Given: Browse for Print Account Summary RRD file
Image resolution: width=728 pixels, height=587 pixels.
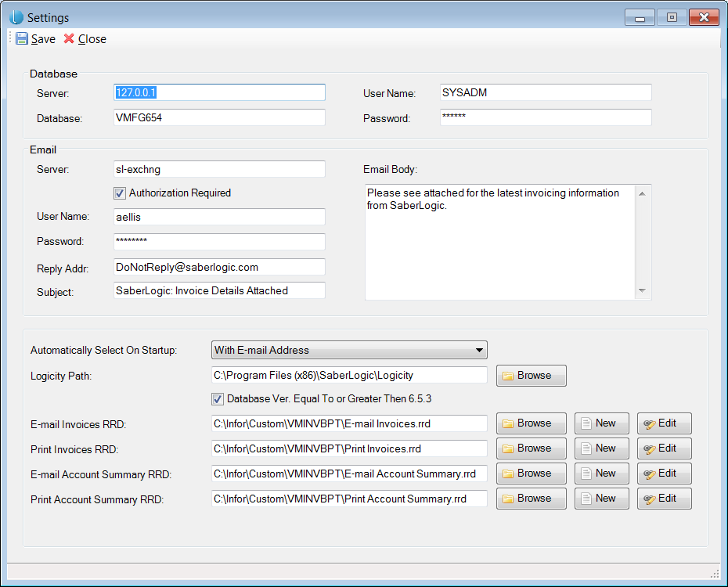Looking at the screenshot, I should click(531, 499).
